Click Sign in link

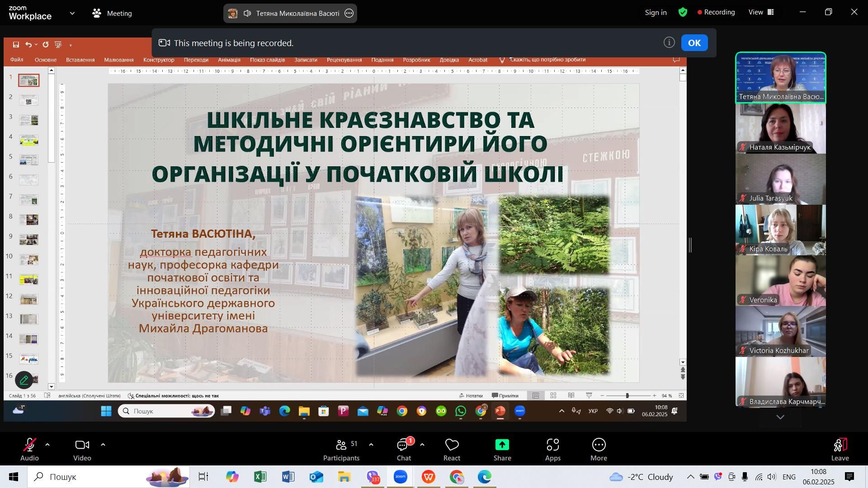[656, 13]
